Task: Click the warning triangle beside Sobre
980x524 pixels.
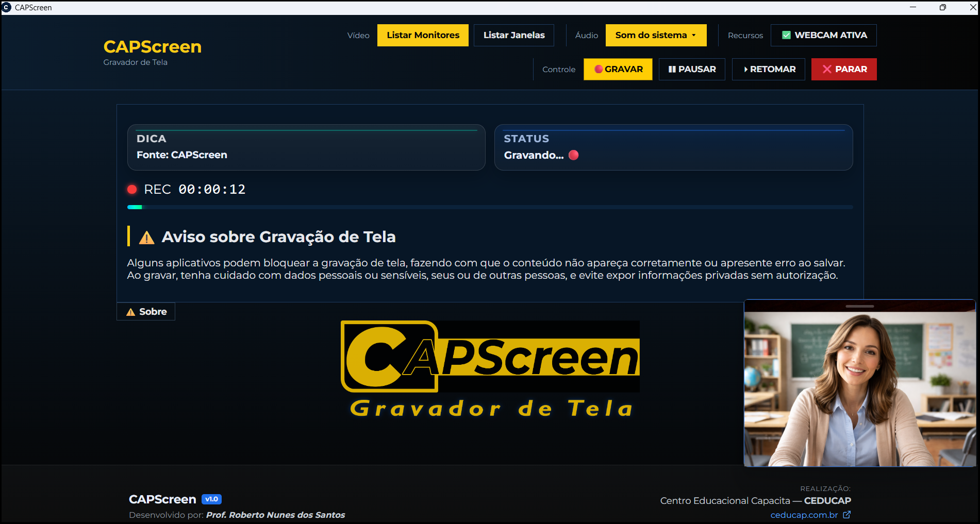Action: 130,311
